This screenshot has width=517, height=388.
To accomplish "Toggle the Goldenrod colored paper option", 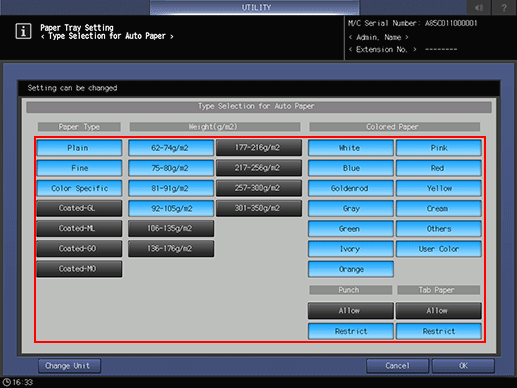I will click(351, 188).
